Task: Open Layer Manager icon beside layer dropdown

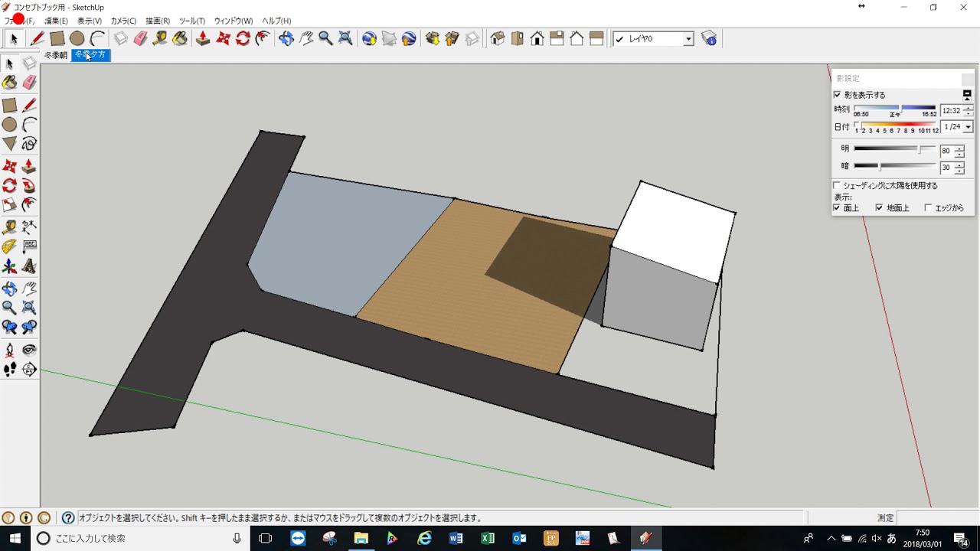Action: click(x=709, y=38)
